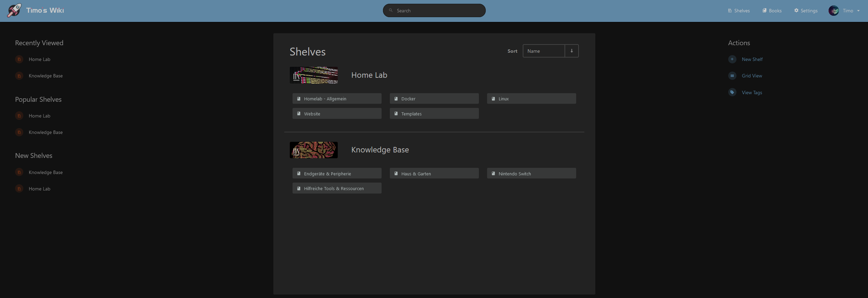Open Knowledge Base under New Shelves
This screenshot has height=298, width=868.
coord(46,172)
